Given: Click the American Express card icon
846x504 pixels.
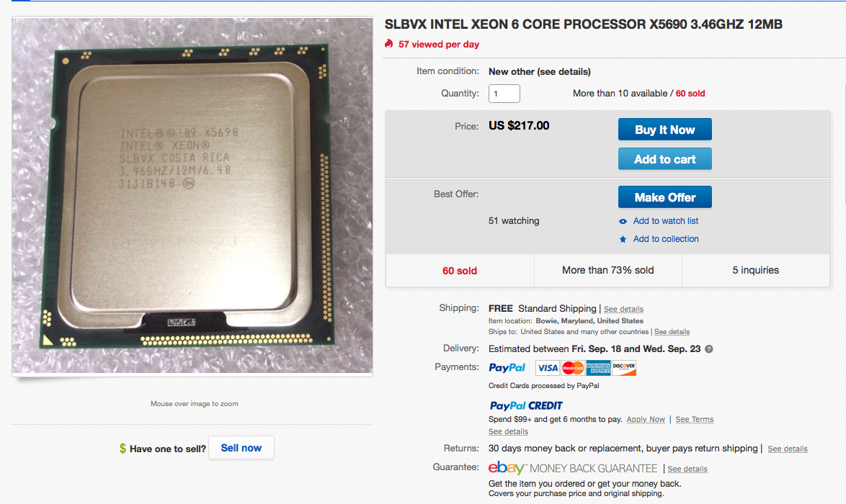Looking at the screenshot, I should tap(598, 368).
